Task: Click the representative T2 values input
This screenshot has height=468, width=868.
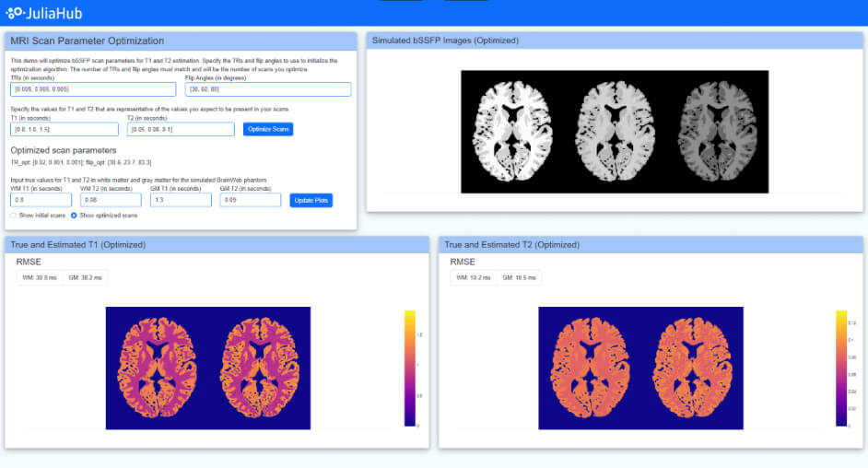Action: [x=182, y=129]
